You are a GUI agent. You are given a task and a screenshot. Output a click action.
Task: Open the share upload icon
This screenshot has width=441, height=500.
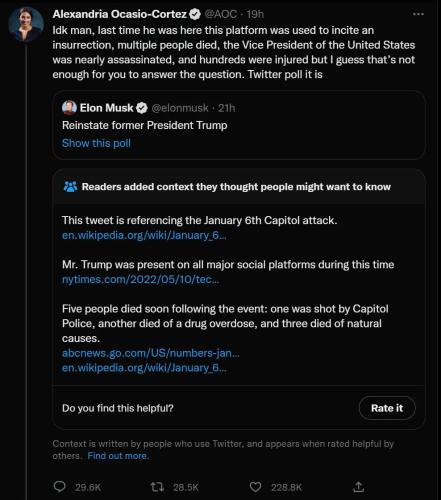358,487
